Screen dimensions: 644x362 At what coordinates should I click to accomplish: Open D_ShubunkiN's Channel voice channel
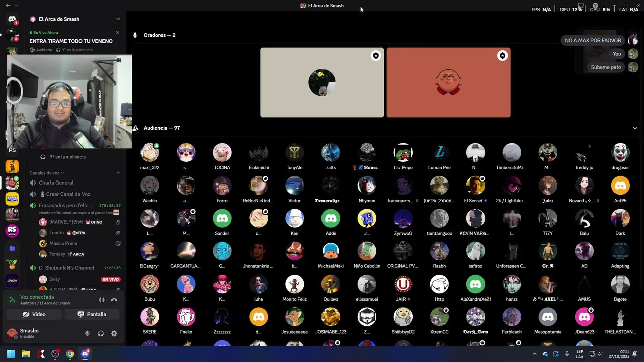[75, 268]
